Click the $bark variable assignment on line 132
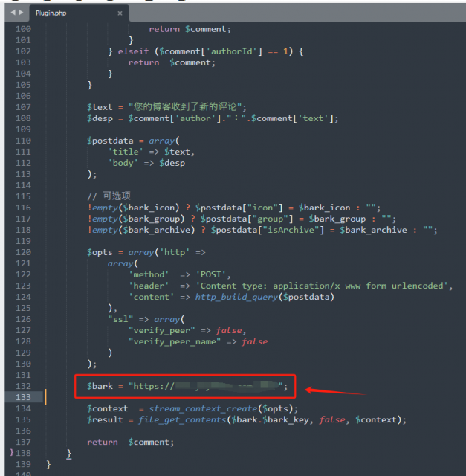This screenshot has height=476, width=466. pyautogui.click(x=187, y=386)
